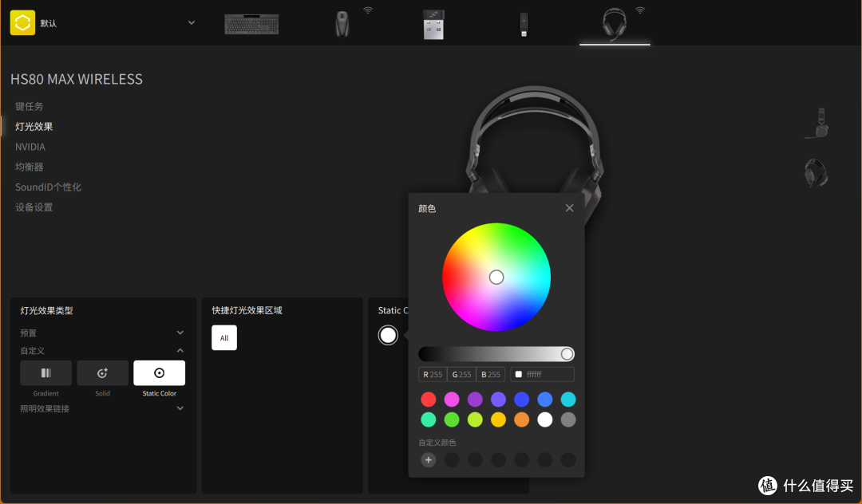Pick the cyan preset color swatch
The width and height of the screenshot is (862, 504).
(568, 400)
